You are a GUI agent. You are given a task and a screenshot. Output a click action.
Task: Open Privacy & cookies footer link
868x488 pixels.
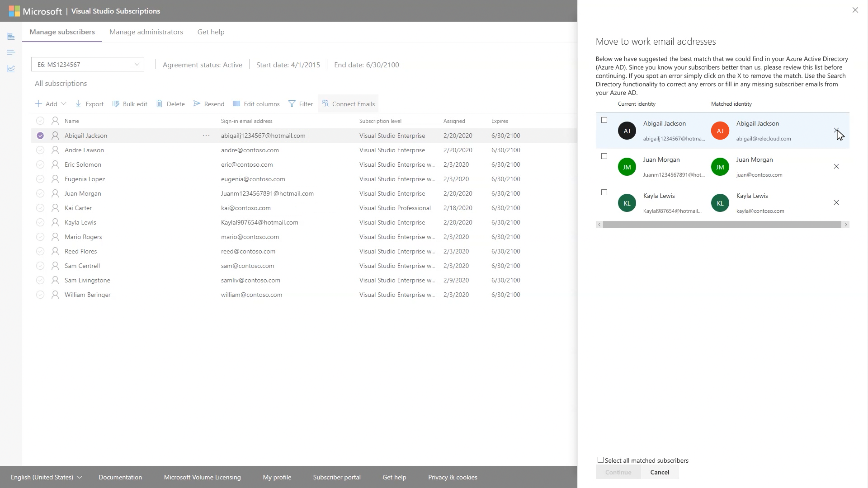(453, 477)
